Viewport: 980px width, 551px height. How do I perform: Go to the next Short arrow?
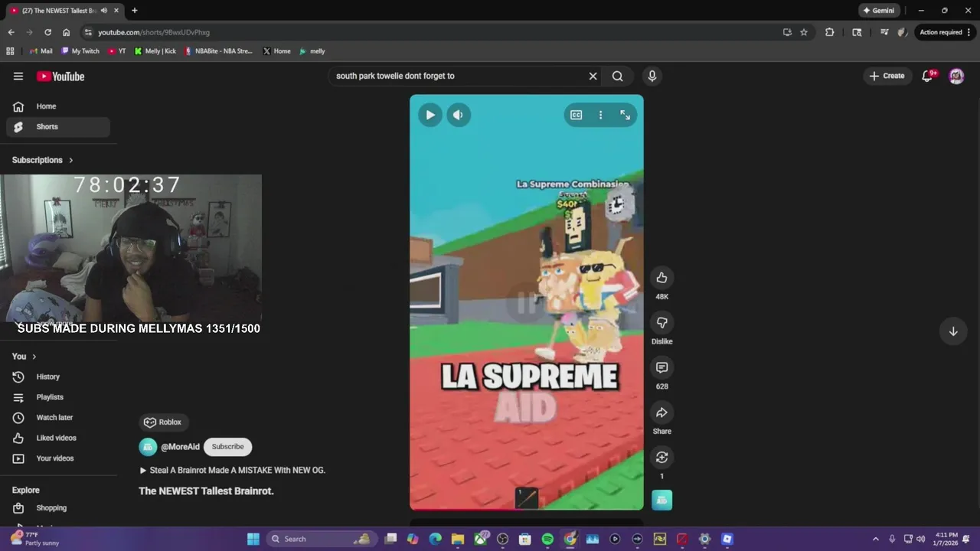(953, 331)
